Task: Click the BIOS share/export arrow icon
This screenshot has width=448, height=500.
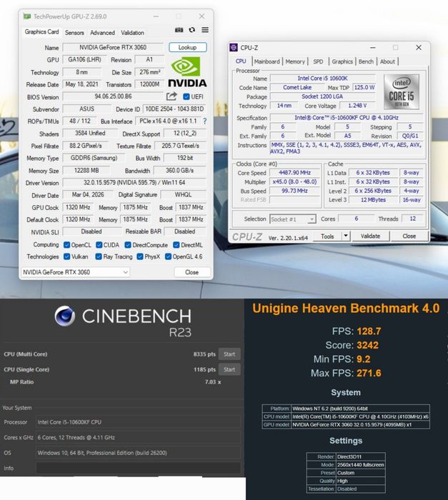Action: (171, 96)
